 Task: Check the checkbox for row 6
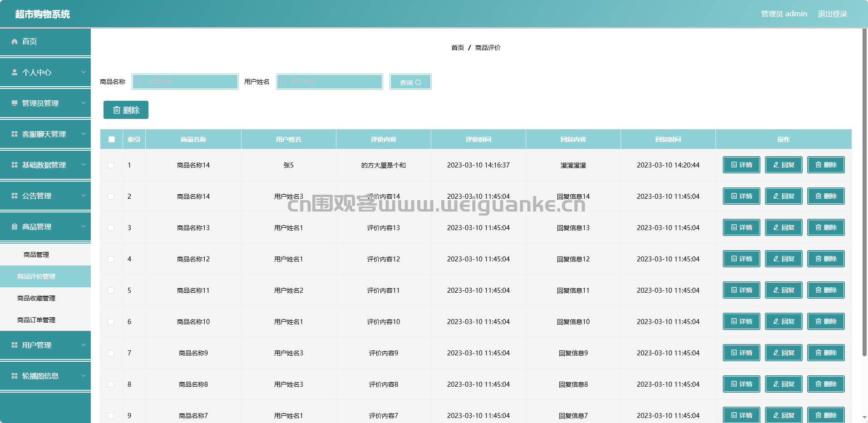[111, 322]
